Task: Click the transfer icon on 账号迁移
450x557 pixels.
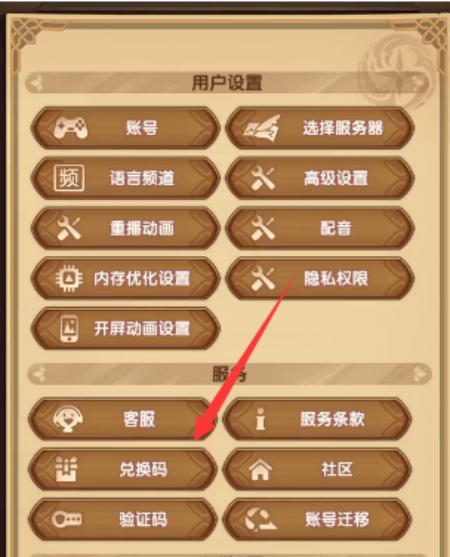Action: pyautogui.click(x=261, y=520)
